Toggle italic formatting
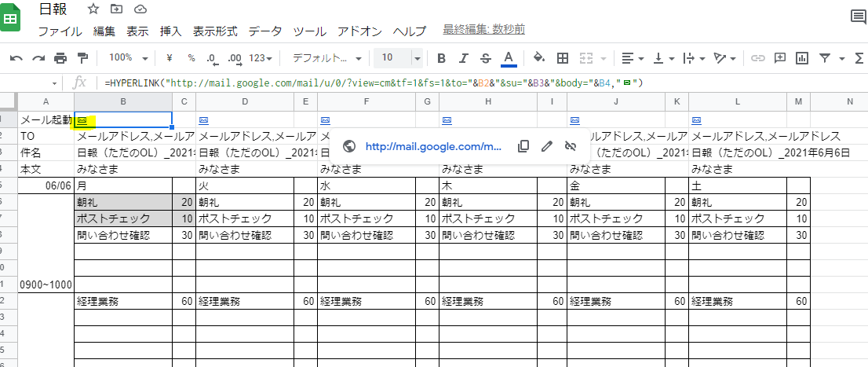 click(x=464, y=57)
